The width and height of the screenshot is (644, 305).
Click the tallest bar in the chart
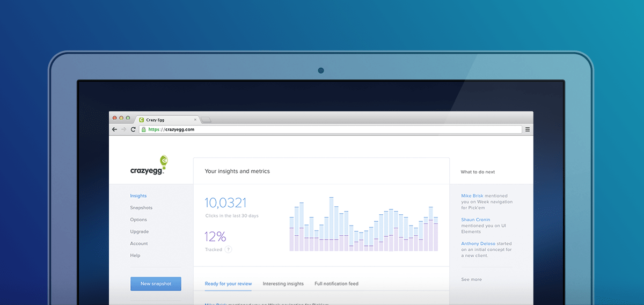pyautogui.click(x=332, y=224)
